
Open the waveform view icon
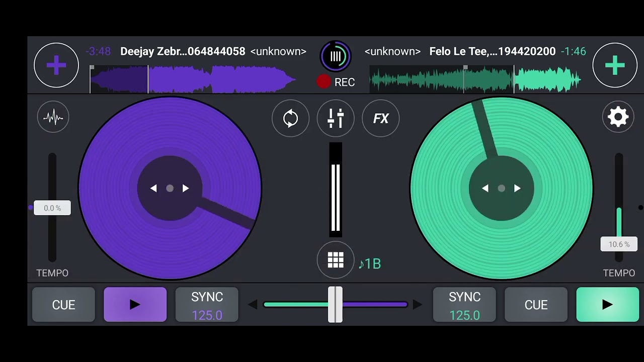[53, 117]
